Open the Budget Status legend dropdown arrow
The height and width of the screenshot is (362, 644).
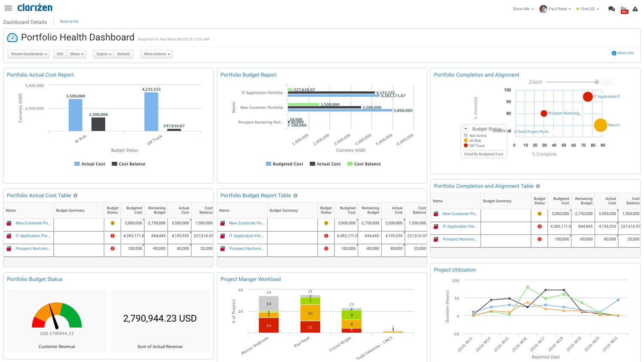(465, 129)
